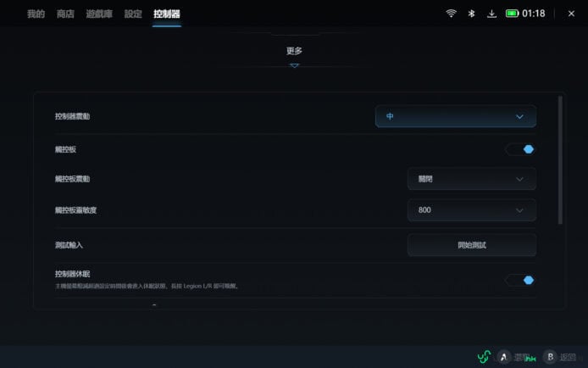This screenshot has width=588, height=368.
Task: Click the Bluetooth icon in top bar
Action: (x=472, y=14)
